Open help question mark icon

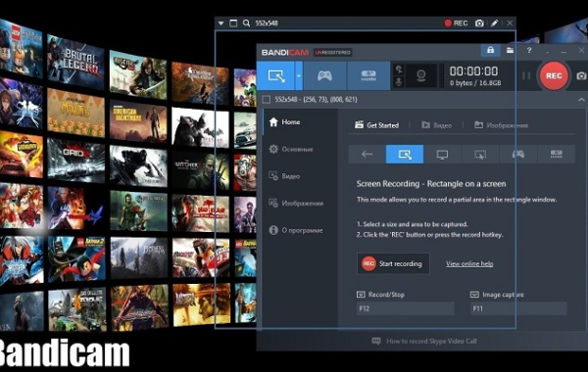point(529,50)
